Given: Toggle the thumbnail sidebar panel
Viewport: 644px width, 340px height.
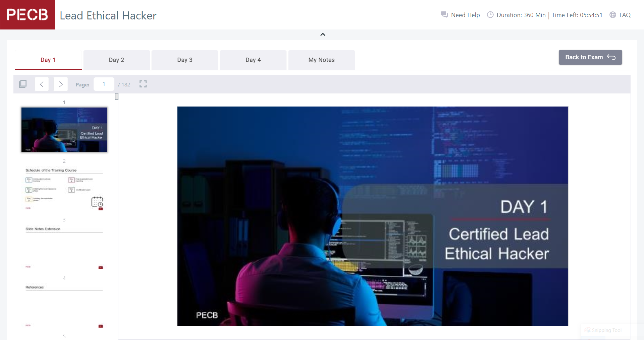Looking at the screenshot, I should click(x=22, y=84).
